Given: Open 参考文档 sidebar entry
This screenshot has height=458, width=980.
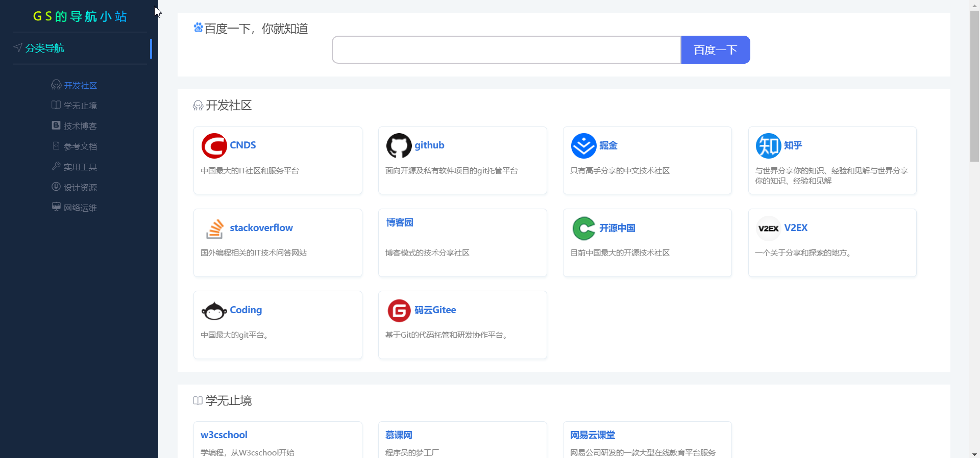Looking at the screenshot, I should pyautogui.click(x=80, y=146).
